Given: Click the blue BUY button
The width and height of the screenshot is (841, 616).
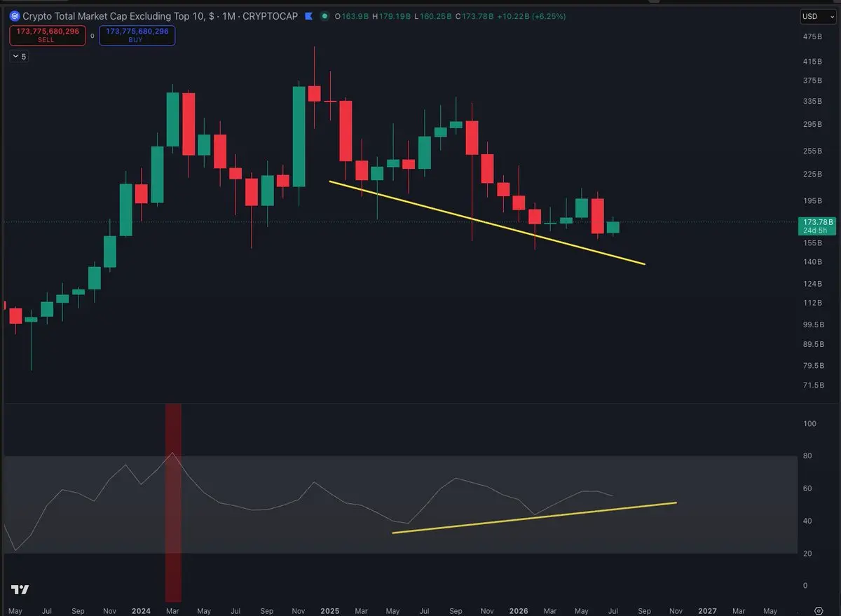Looking at the screenshot, I should pos(137,35).
